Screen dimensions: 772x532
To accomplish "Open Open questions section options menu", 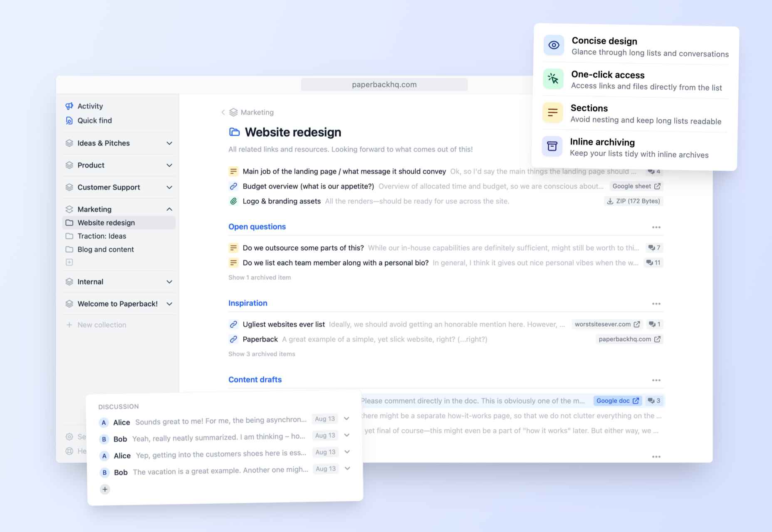I will click(656, 227).
